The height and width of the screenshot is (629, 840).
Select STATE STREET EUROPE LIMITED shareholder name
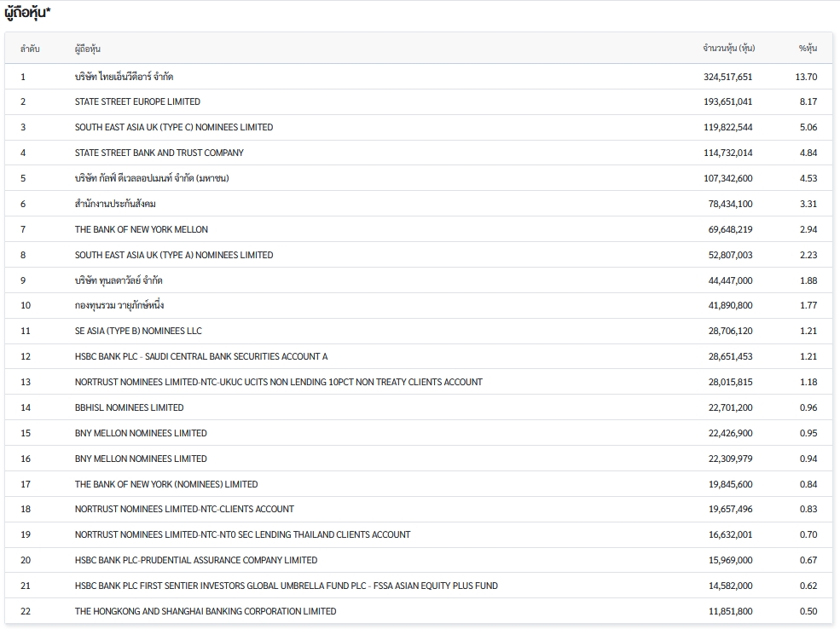(137, 101)
